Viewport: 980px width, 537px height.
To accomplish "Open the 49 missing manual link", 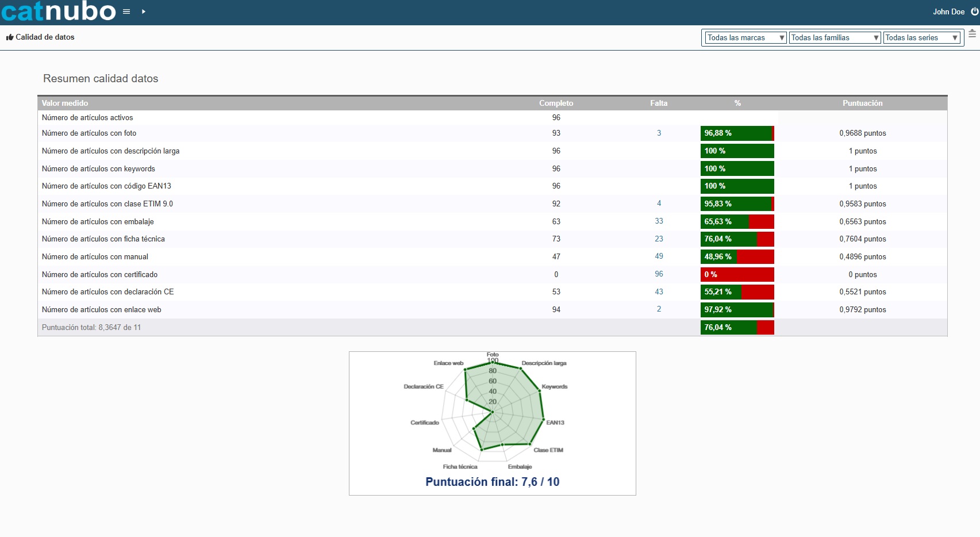I will pos(659,256).
